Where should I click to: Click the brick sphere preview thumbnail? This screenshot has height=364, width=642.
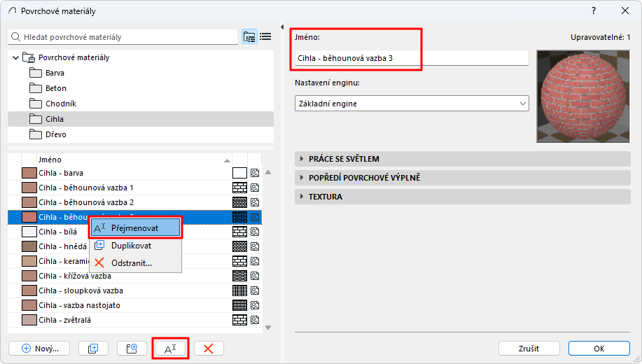[583, 97]
